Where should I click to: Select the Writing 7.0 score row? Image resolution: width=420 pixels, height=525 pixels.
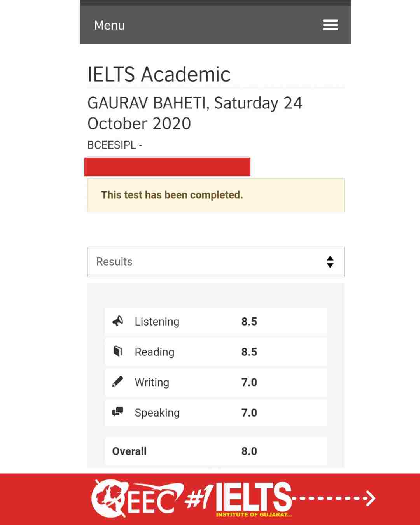click(x=216, y=382)
